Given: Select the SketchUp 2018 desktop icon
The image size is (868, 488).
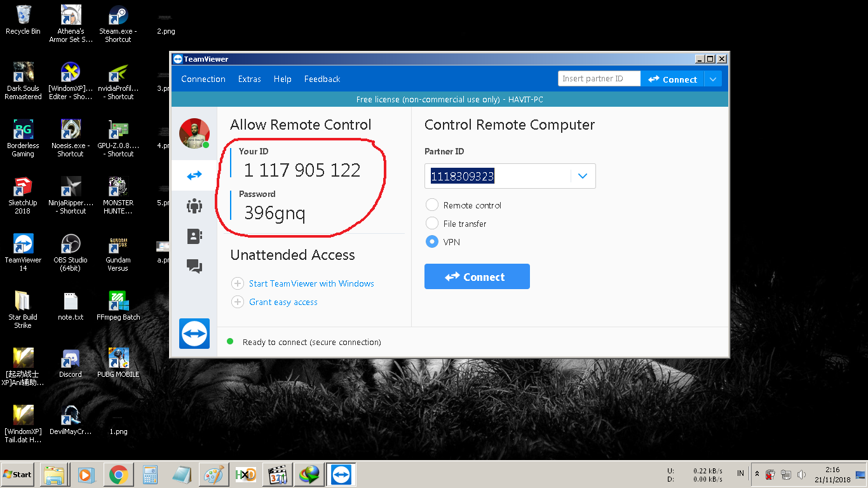Looking at the screenshot, I should pos(23,195).
